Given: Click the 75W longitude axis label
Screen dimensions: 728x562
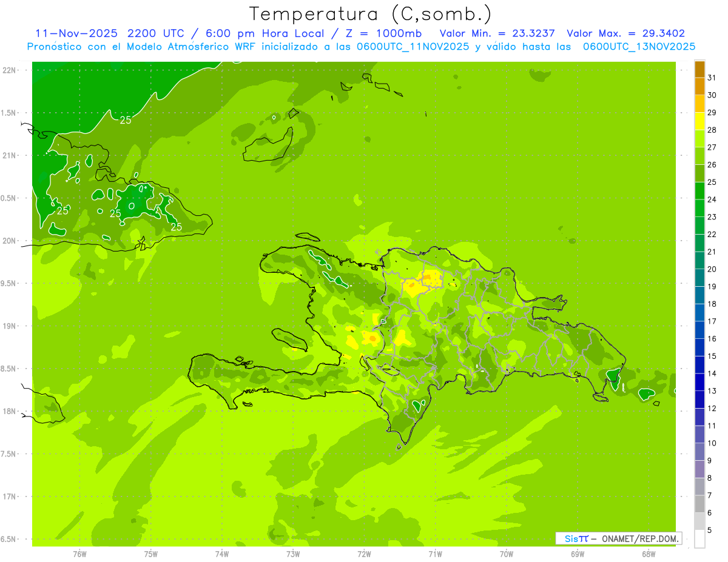Looking at the screenshot, I should tap(151, 554).
